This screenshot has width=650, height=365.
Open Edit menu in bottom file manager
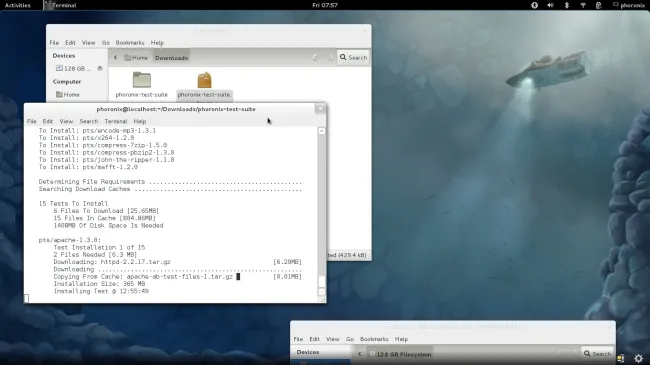(314, 339)
